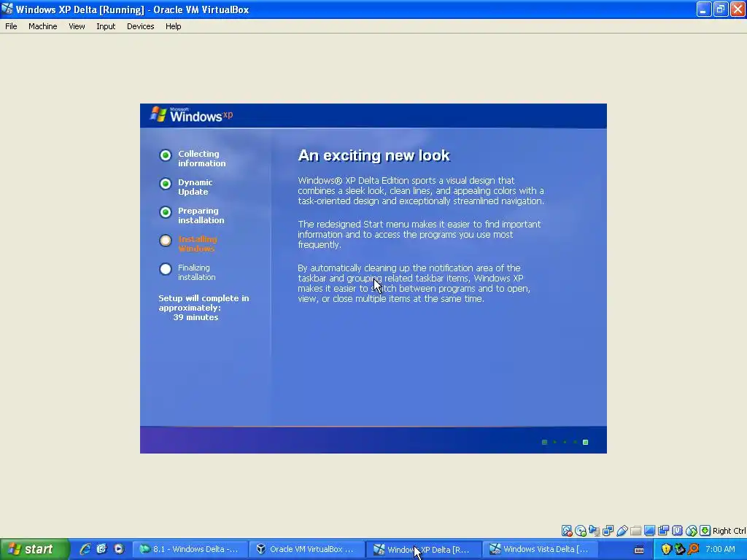Click the mouse integration status icon
Screen dimensions: 747x560
point(692,531)
